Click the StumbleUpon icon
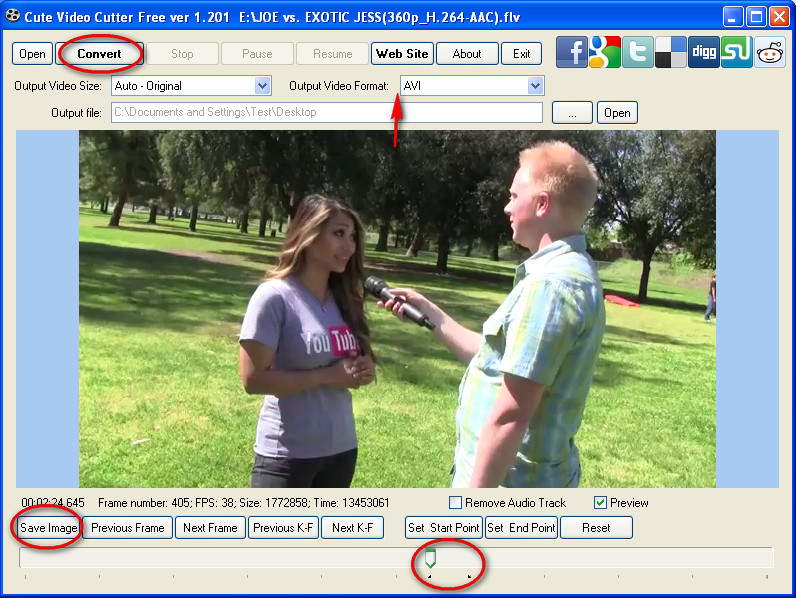This screenshot has height=598, width=796. pyautogui.click(x=737, y=52)
